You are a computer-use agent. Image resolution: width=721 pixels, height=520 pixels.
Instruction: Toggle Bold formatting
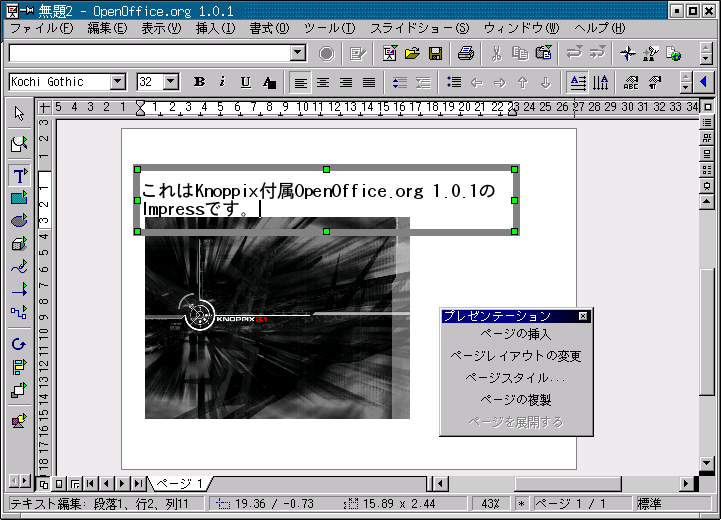click(199, 82)
